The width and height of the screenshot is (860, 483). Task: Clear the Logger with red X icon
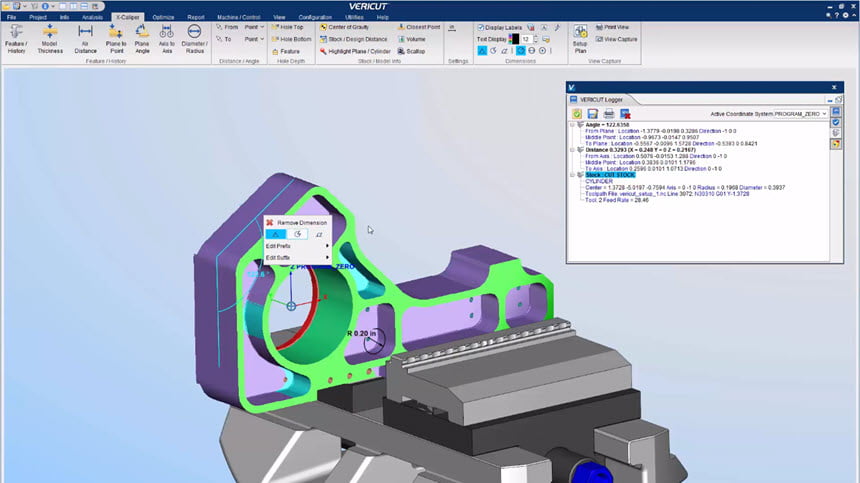point(625,113)
